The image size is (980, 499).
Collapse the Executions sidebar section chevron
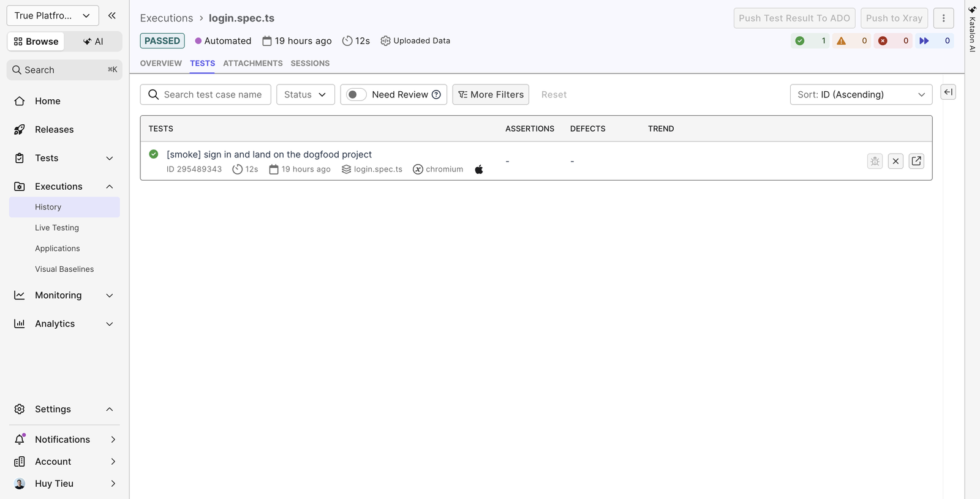[110, 186]
